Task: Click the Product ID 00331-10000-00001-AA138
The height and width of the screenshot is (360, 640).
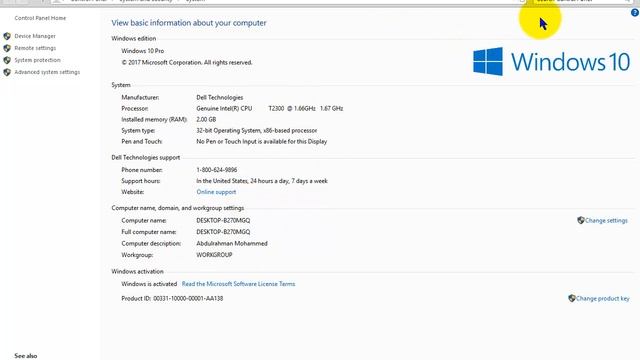Action: click(172, 298)
